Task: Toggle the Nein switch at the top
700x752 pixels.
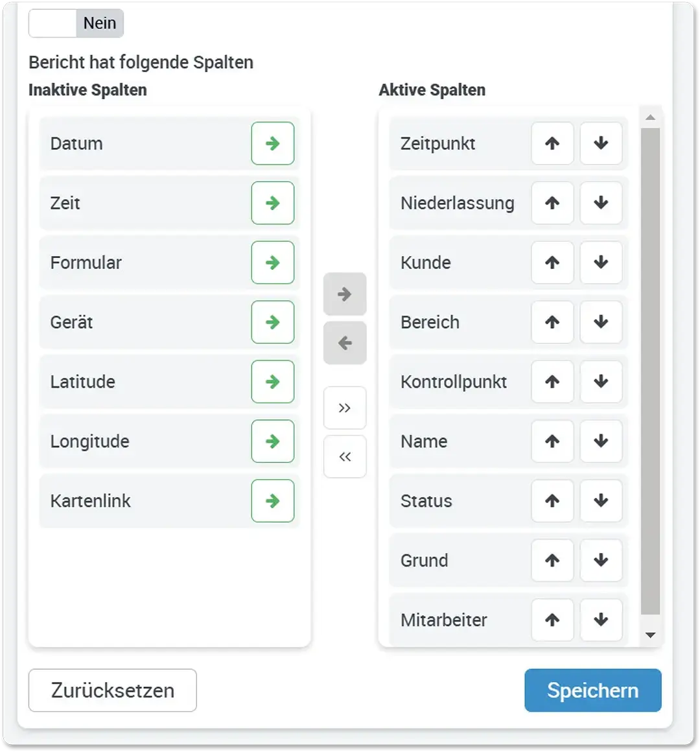Action: click(x=76, y=23)
